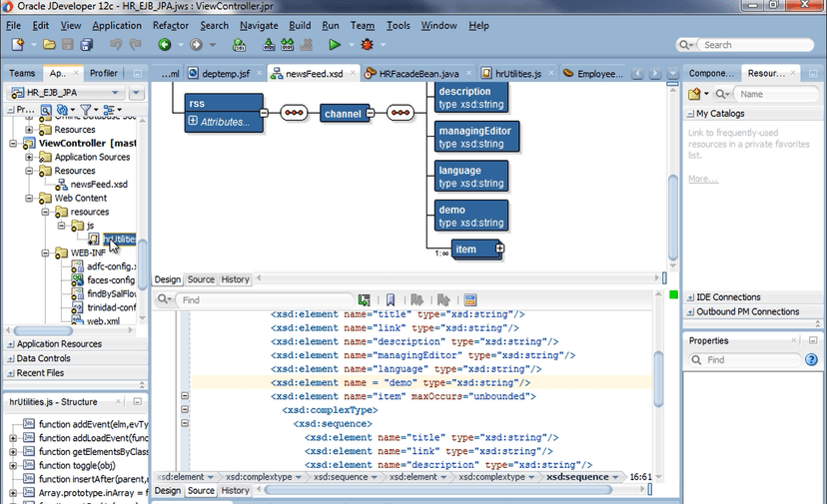Collapse the ViewController project node

[x=13, y=143]
